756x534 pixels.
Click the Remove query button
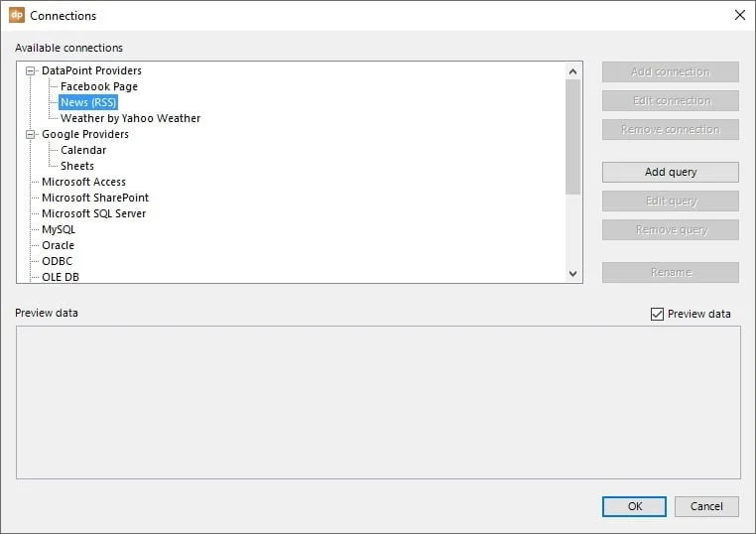point(670,230)
